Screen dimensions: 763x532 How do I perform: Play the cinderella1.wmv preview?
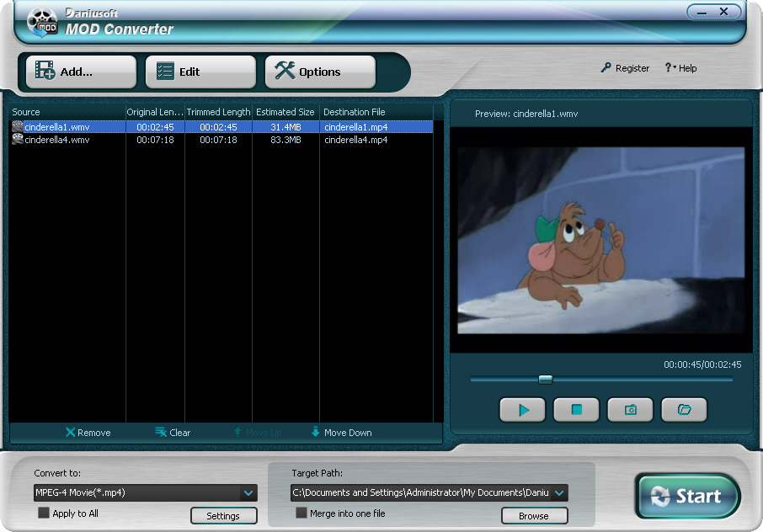[x=522, y=410]
